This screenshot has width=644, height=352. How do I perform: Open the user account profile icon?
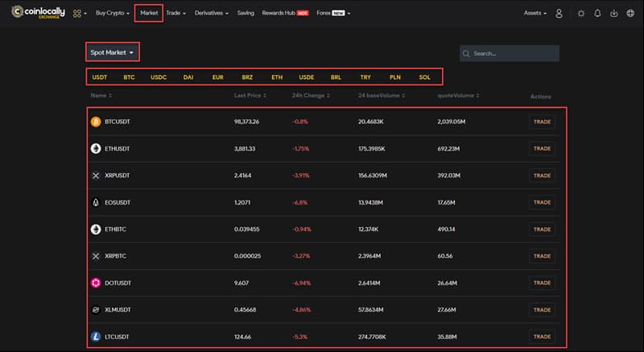(559, 13)
